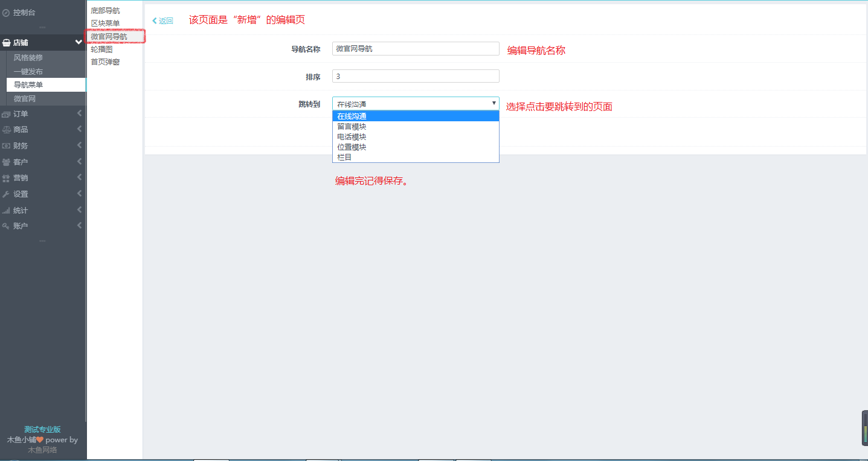Click inside the 导航名称 input field

[x=415, y=48]
